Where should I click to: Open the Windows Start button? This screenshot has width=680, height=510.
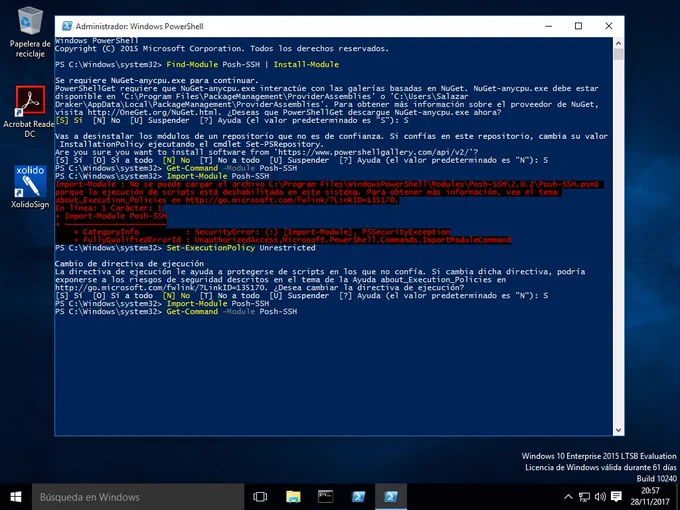coord(16,497)
